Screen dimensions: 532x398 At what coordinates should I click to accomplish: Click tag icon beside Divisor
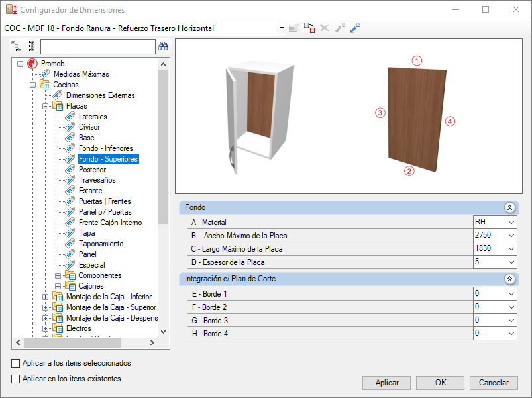(70, 126)
